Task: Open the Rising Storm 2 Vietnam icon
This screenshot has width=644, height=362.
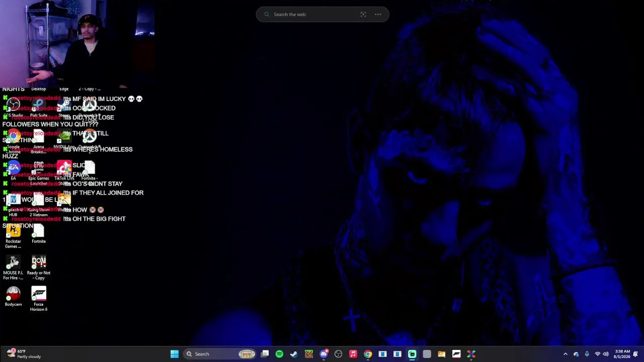Action: tap(39, 205)
